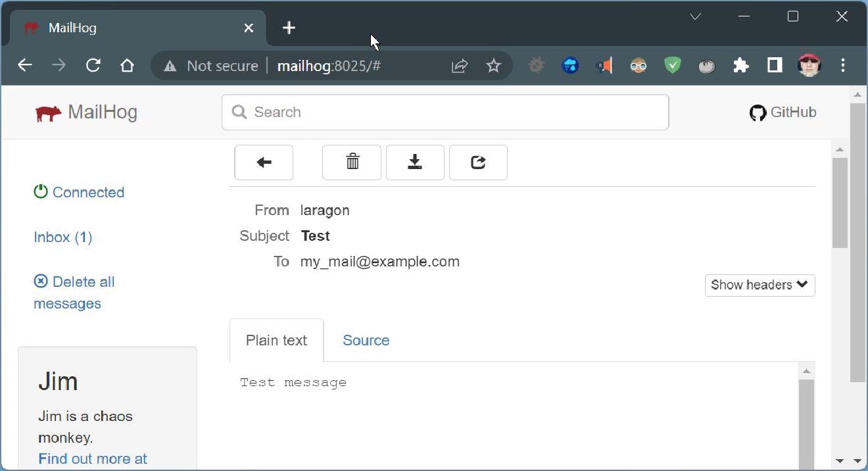868x471 pixels.
Task: Select the Plain text tab
Action: coord(276,340)
